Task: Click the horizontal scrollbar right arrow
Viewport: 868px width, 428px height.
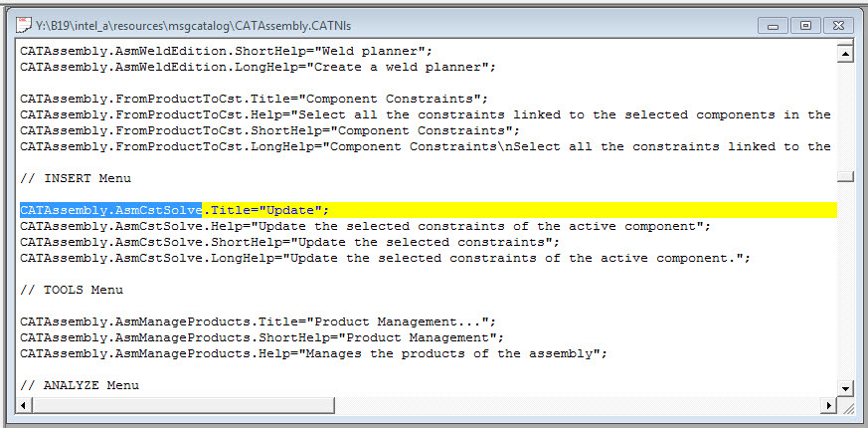Action: pos(828,406)
